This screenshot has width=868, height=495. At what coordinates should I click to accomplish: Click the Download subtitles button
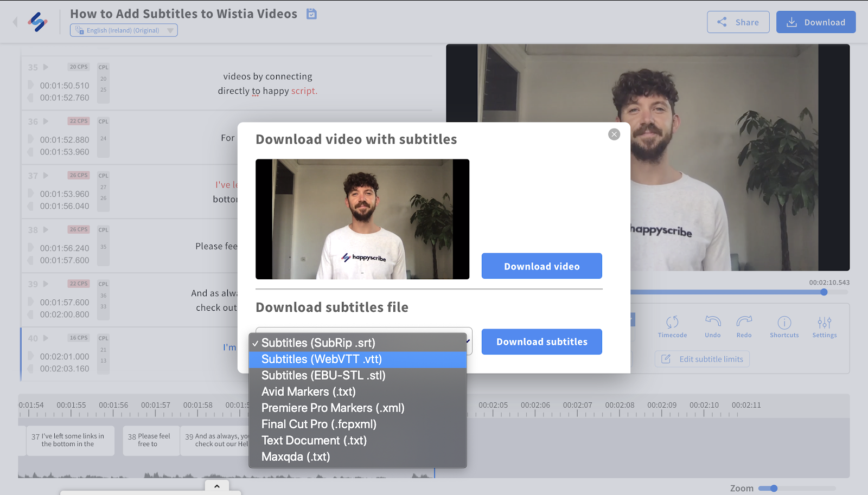541,342
